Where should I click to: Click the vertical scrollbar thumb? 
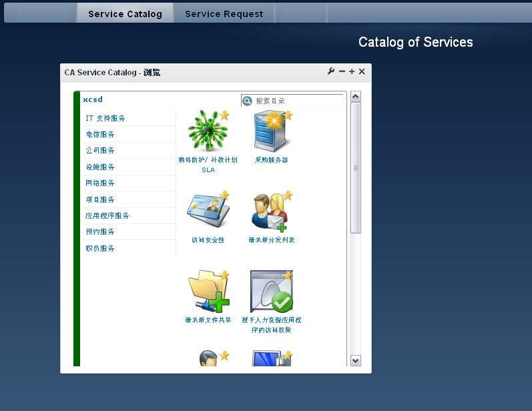355,168
